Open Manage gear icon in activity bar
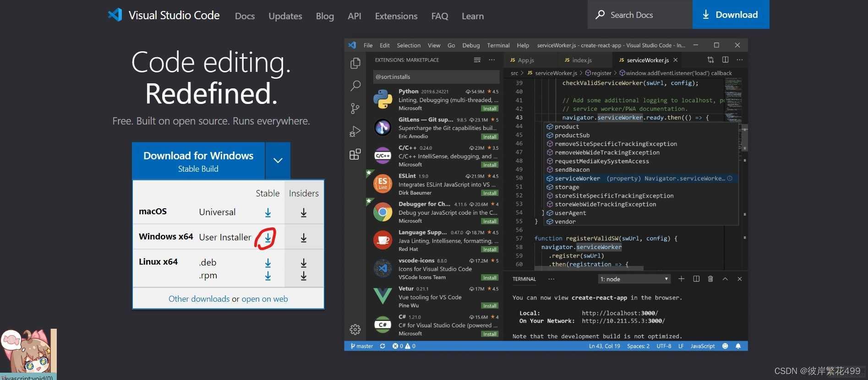The width and height of the screenshot is (868, 380). (x=355, y=329)
